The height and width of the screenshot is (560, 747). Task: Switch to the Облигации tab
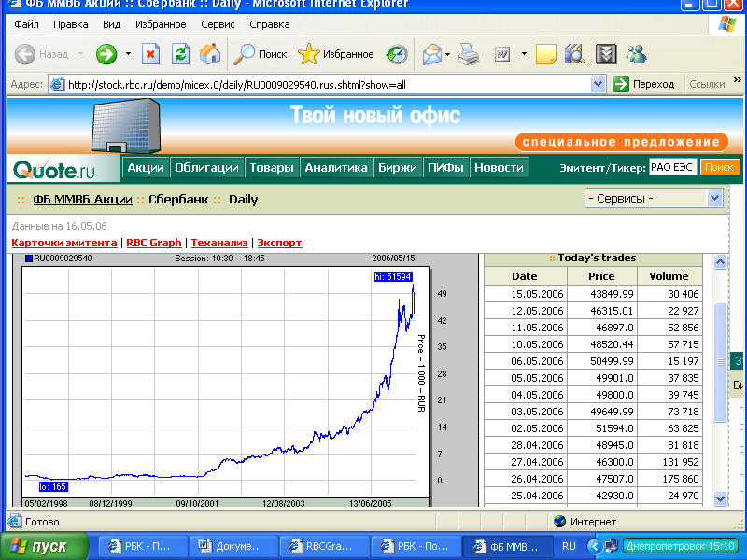(206, 168)
